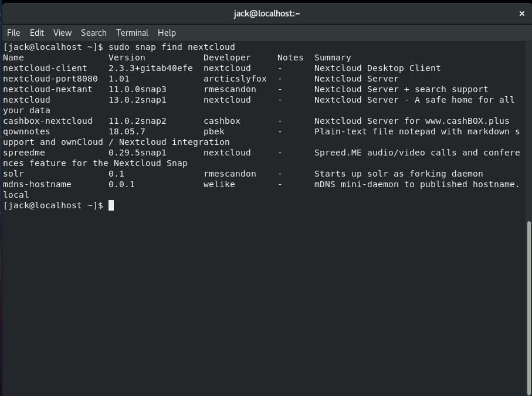Click the spreedme package name
The width and height of the screenshot is (532, 396).
24,153
